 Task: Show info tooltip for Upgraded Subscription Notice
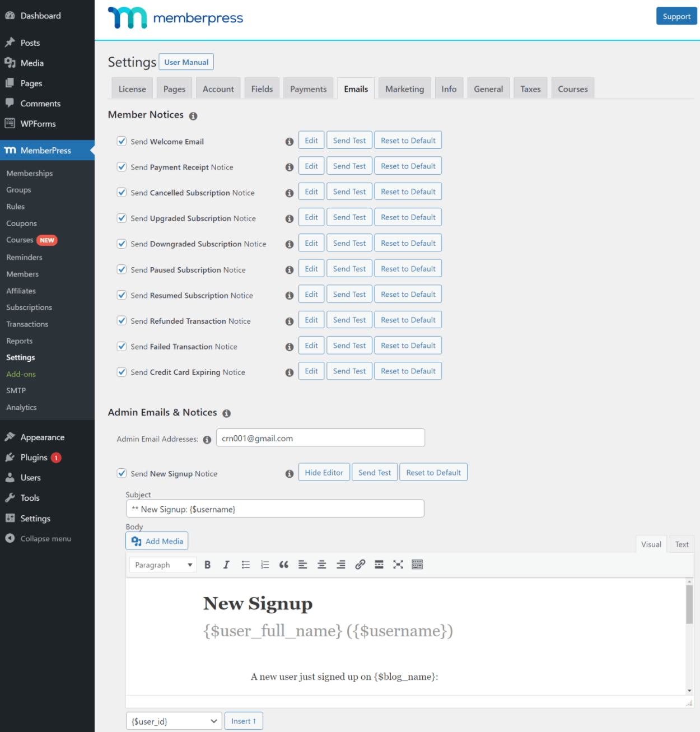[x=290, y=219]
